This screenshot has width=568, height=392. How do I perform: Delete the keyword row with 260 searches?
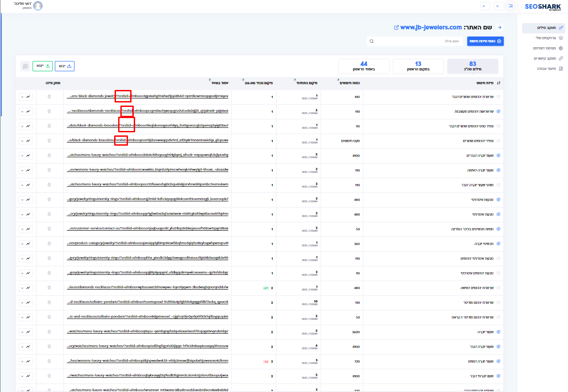click(x=49, y=244)
